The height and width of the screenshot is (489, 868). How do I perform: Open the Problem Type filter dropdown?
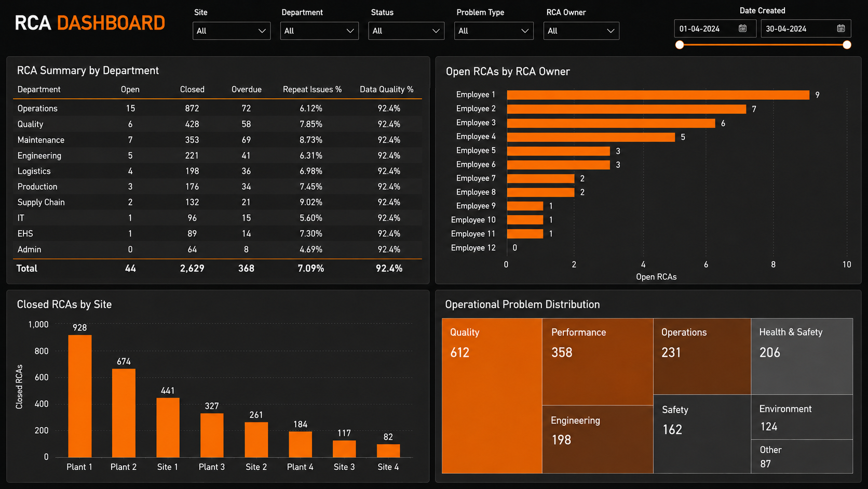[x=494, y=31]
